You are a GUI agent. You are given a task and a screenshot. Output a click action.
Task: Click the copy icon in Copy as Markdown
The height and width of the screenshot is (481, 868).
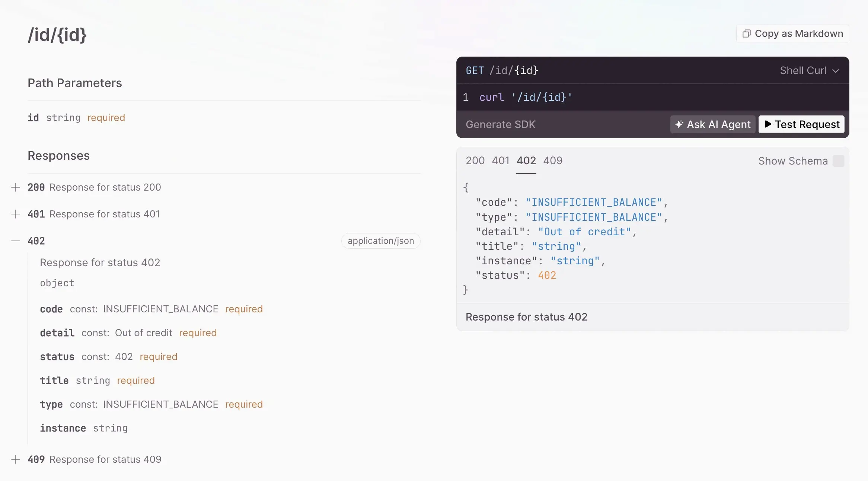pyautogui.click(x=747, y=34)
